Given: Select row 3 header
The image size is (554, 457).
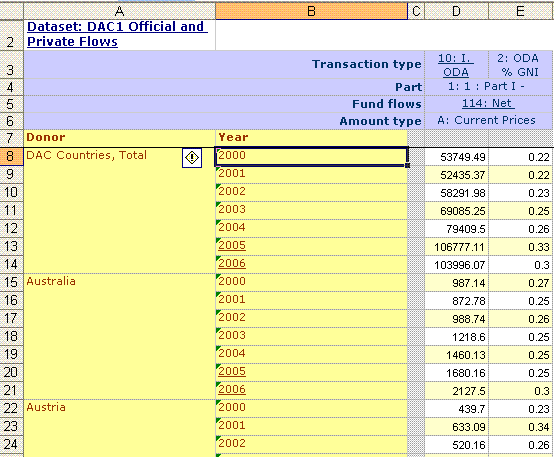Looking at the screenshot, I should tap(11, 64).
